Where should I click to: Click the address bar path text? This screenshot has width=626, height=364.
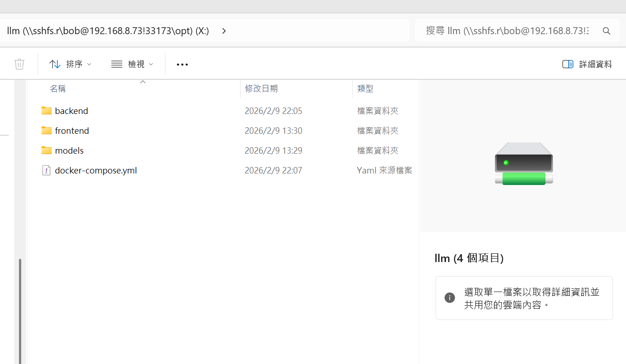pyautogui.click(x=108, y=31)
